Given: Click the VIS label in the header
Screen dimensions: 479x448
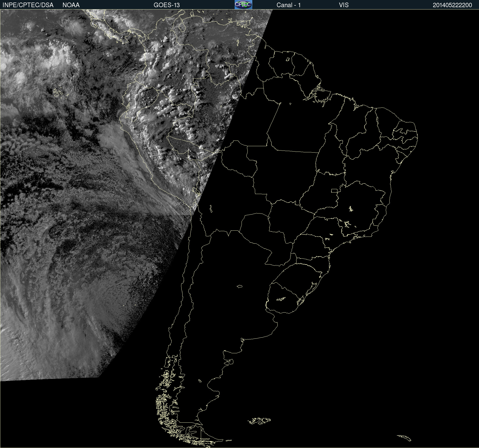Looking at the screenshot, I should click(x=344, y=5).
